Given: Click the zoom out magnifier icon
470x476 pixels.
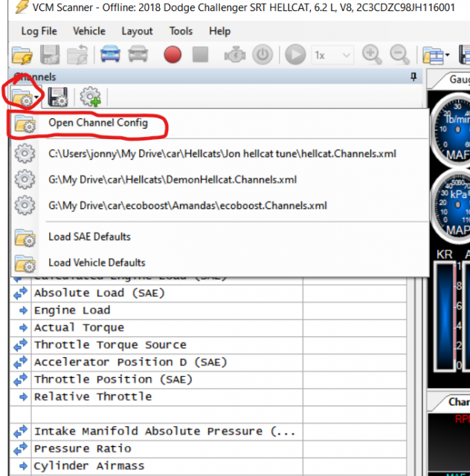Looking at the screenshot, I should (x=399, y=55).
